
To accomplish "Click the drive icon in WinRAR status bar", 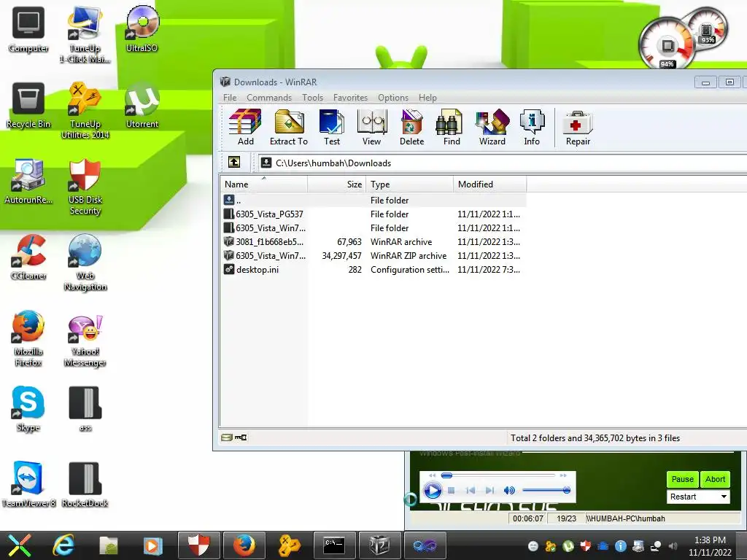I will (227, 437).
